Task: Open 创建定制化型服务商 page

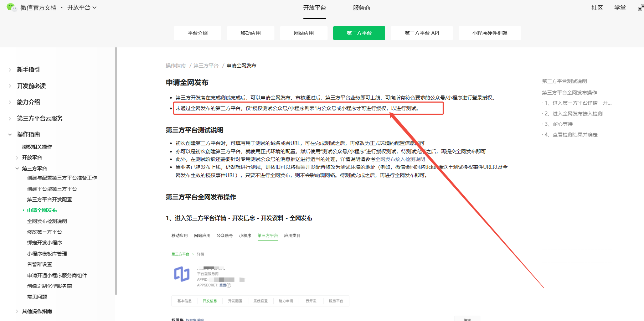Action: pos(50,286)
